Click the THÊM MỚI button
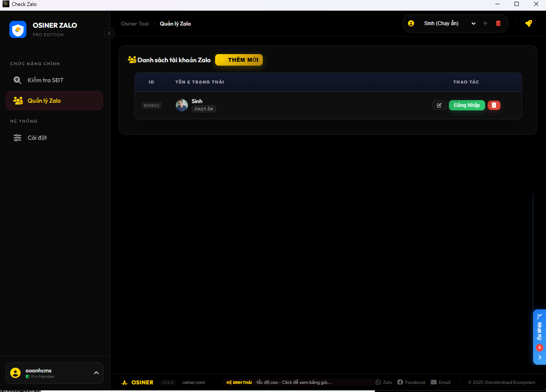 (x=239, y=60)
